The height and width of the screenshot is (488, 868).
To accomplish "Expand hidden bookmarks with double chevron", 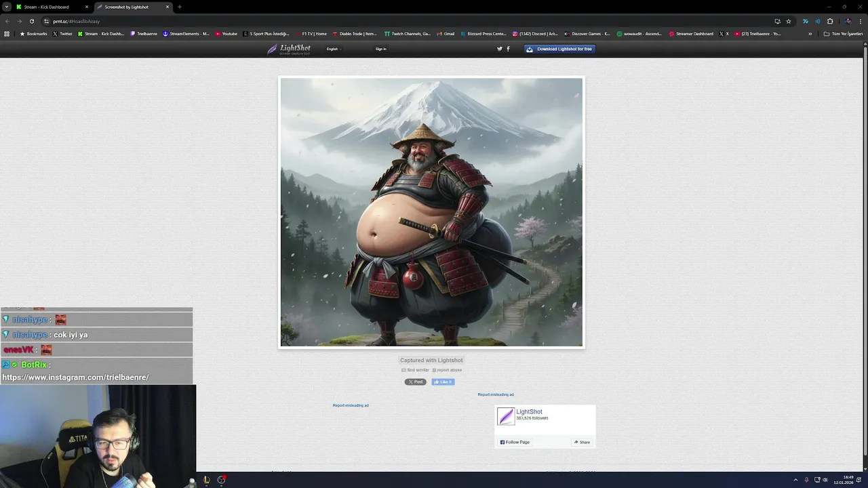I will pyautogui.click(x=810, y=33).
